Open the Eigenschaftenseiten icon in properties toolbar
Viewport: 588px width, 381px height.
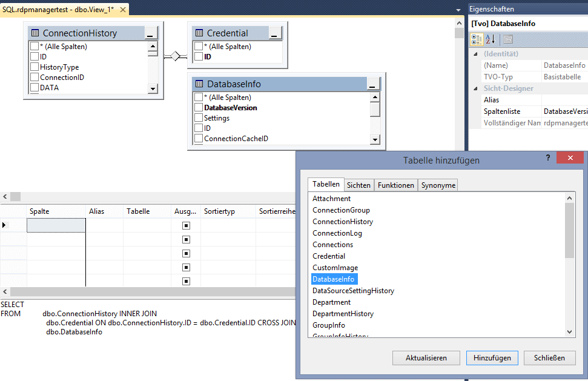[508, 40]
